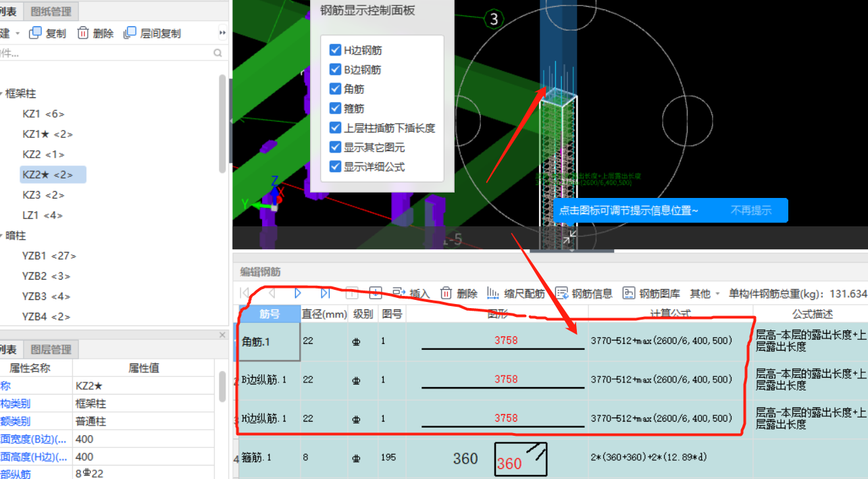
Task: Go to next rebar record arrow
Action: pyautogui.click(x=298, y=293)
